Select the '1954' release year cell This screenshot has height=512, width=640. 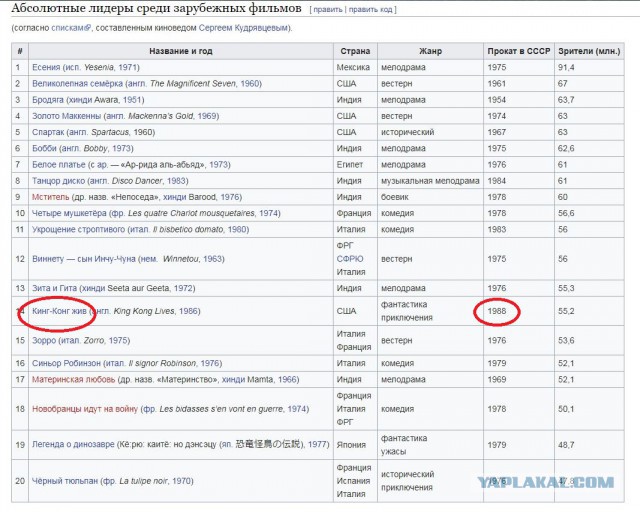[519, 100]
